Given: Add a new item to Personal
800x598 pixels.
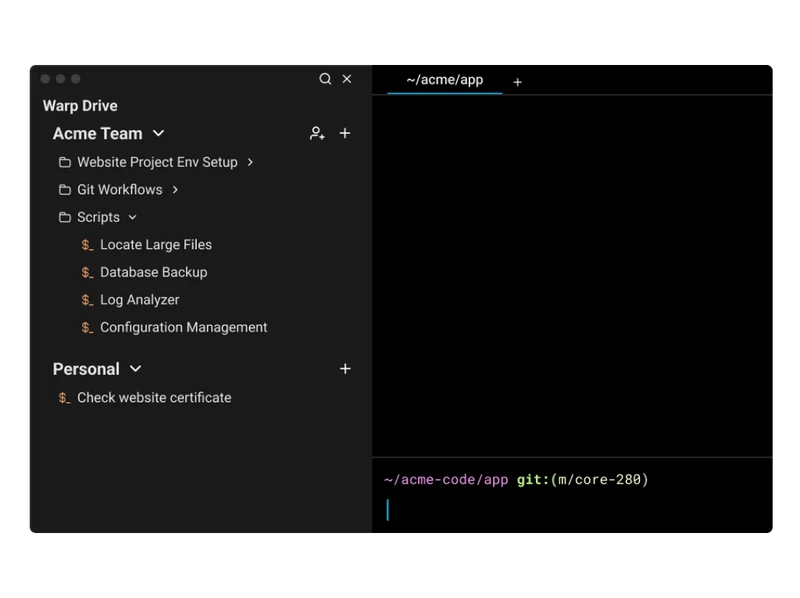Looking at the screenshot, I should [x=345, y=369].
